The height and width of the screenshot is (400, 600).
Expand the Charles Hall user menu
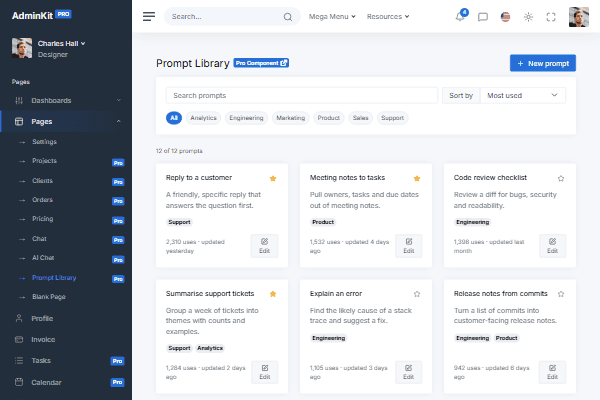pos(61,44)
